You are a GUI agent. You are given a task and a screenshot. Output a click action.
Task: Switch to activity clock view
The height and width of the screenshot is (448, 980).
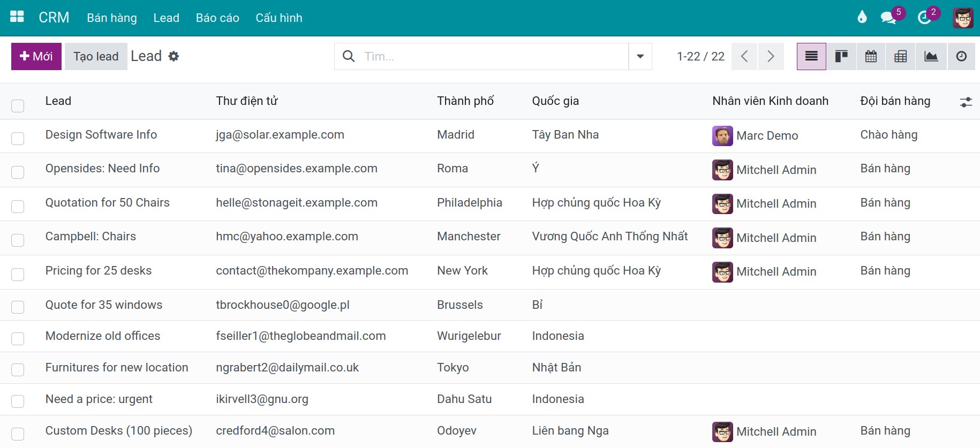(962, 56)
